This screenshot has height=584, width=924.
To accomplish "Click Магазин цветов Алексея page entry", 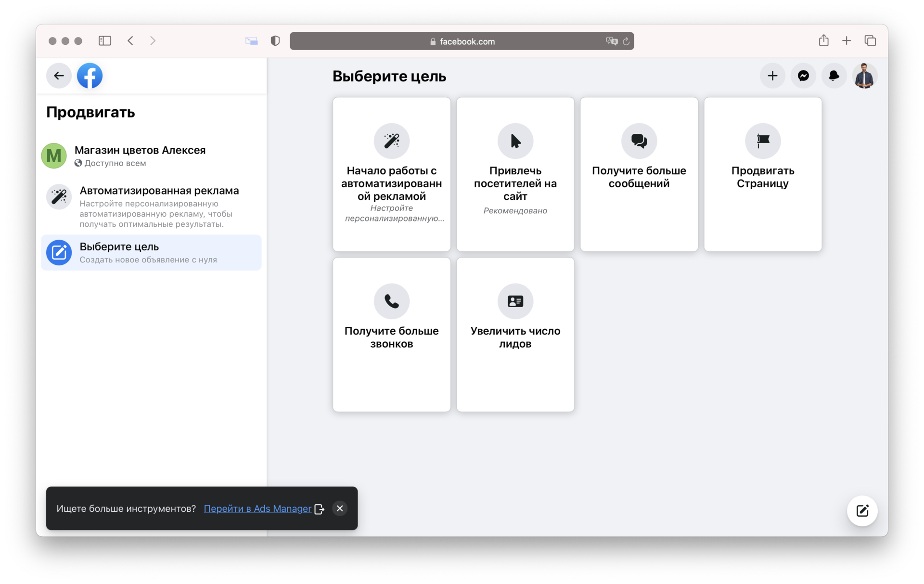I will (140, 156).
